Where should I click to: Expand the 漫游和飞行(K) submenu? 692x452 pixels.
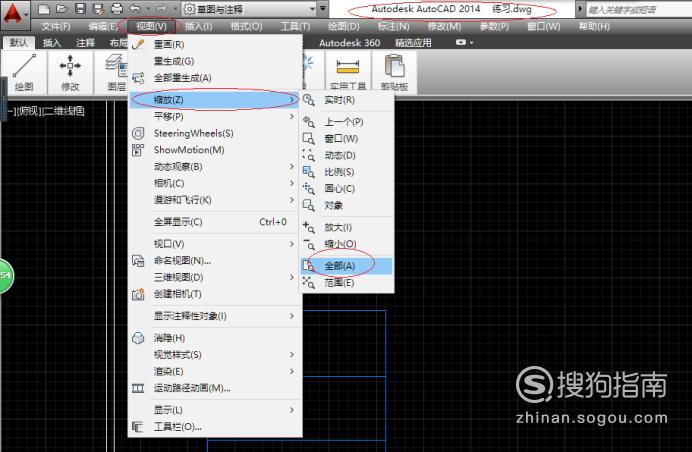pyautogui.click(x=214, y=200)
